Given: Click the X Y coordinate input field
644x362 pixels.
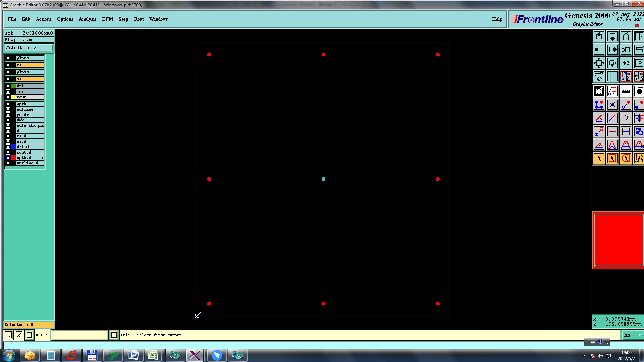Looking at the screenshot, I should point(79,335).
